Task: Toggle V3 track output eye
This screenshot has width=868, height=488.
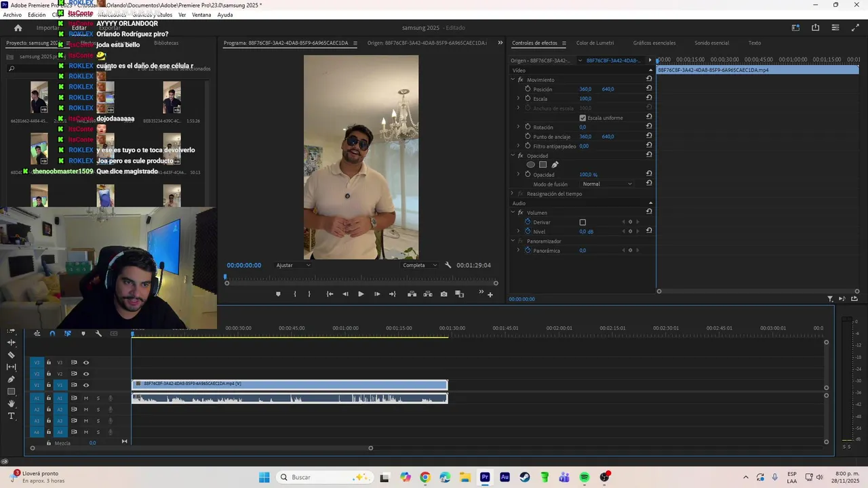Action: (86, 363)
